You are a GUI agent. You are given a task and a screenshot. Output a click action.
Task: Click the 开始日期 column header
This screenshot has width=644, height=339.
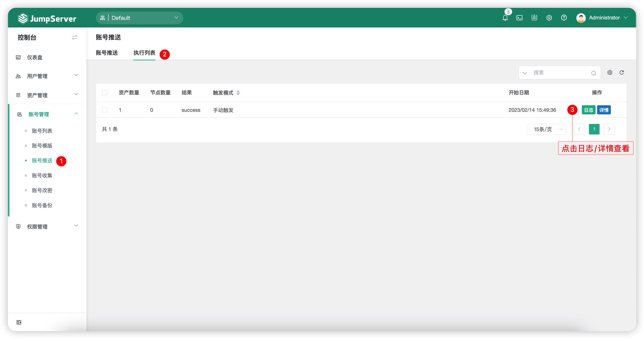point(519,93)
